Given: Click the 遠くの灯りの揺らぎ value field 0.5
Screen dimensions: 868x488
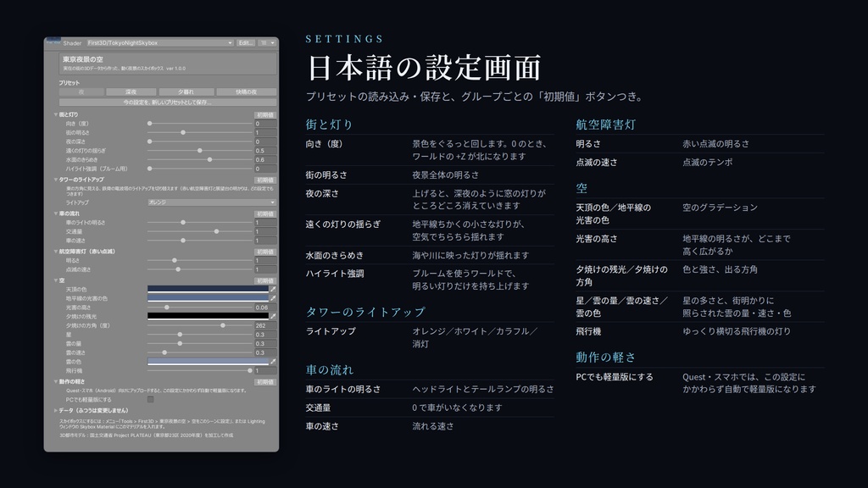Looking at the screenshot, I should point(265,151).
